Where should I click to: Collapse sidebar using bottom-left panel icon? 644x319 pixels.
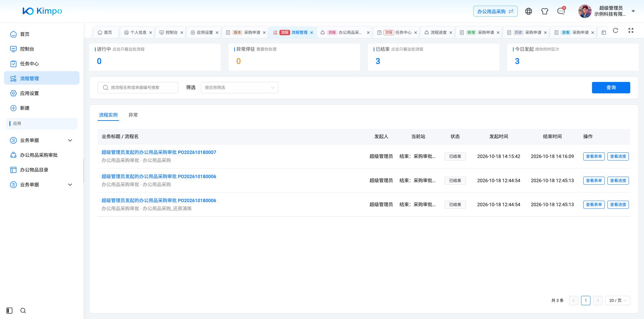9,311
